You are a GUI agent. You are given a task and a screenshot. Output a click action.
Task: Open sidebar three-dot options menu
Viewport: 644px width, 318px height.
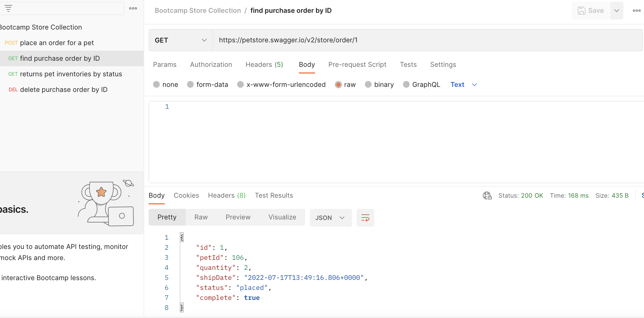133,8
